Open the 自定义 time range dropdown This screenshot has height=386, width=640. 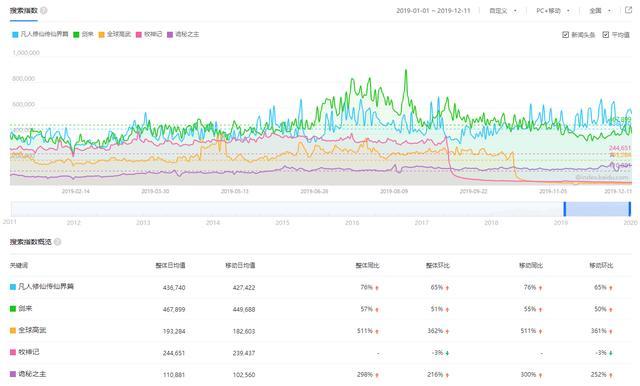click(x=503, y=11)
